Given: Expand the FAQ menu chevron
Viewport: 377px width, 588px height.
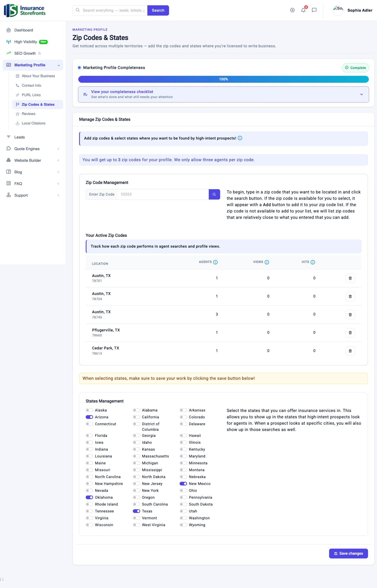Looking at the screenshot, I should coord(58,184).
